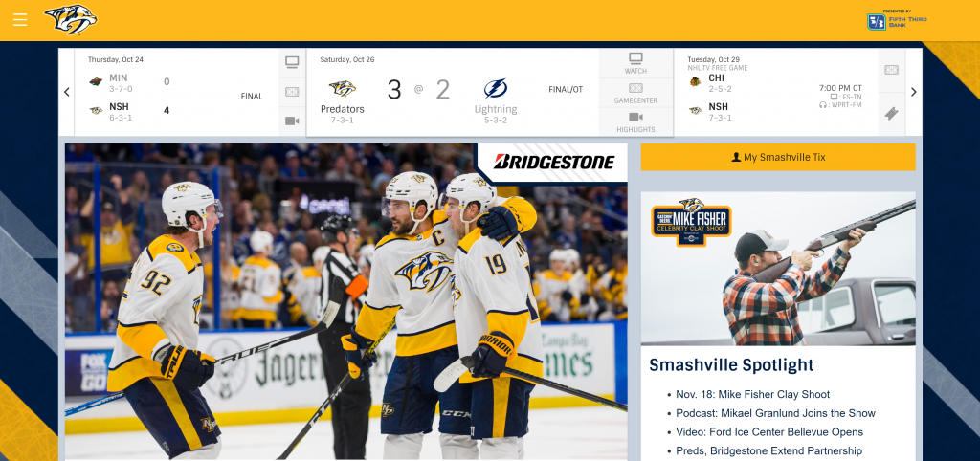Click the NSH logo in Tuesday game

coord(695,111)
